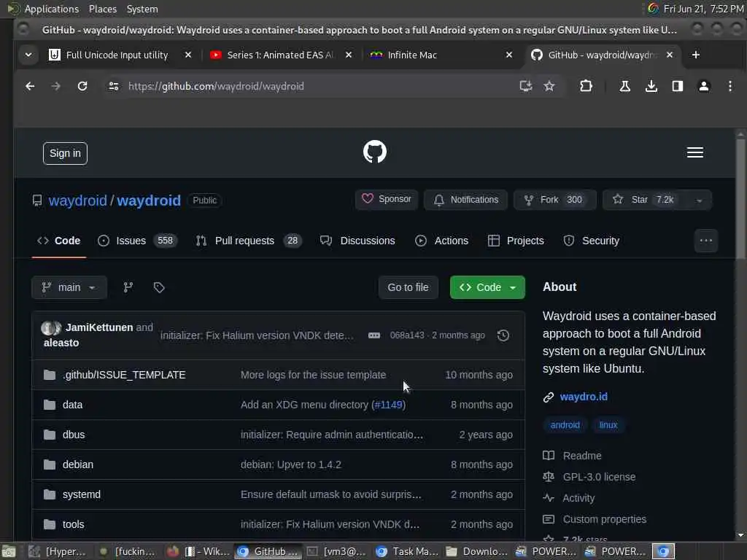The height and width of the screenshot is (560, 747).
Task: Open the main branch selector dropdown
Action: (69, 287)
